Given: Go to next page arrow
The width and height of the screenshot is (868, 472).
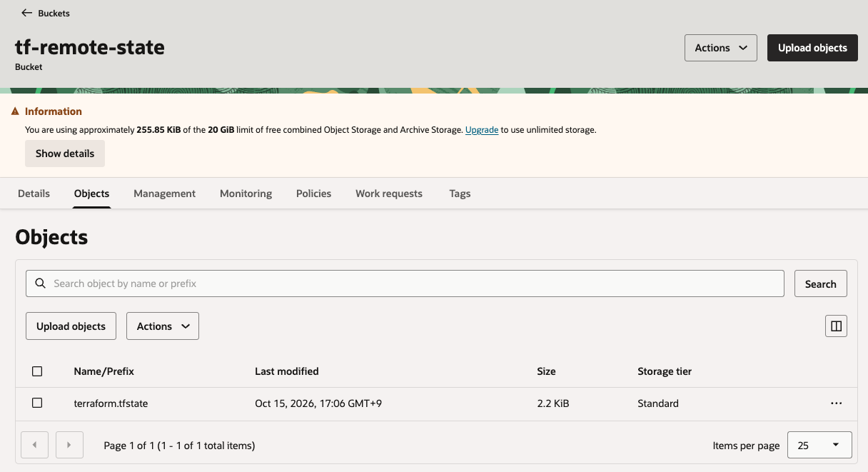Looking at the screenshot, I should point(69,445).
